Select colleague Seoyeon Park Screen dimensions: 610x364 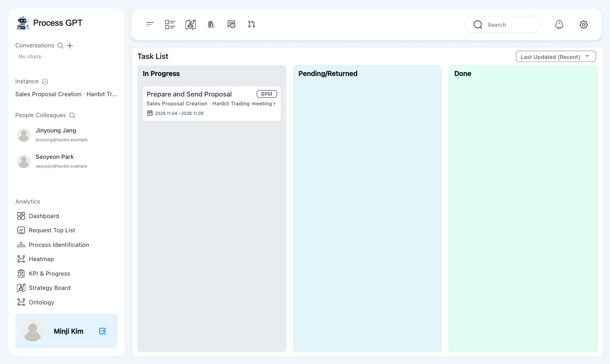pos(66,161)
